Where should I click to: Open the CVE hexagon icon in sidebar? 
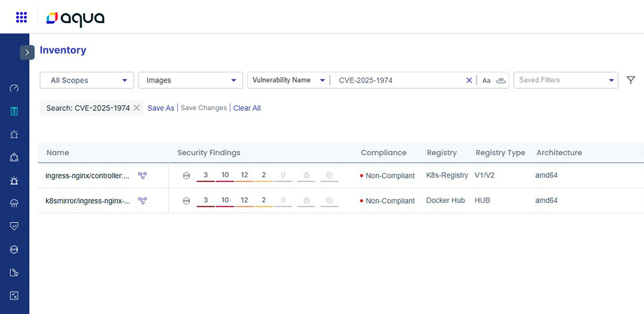[14, 250]
